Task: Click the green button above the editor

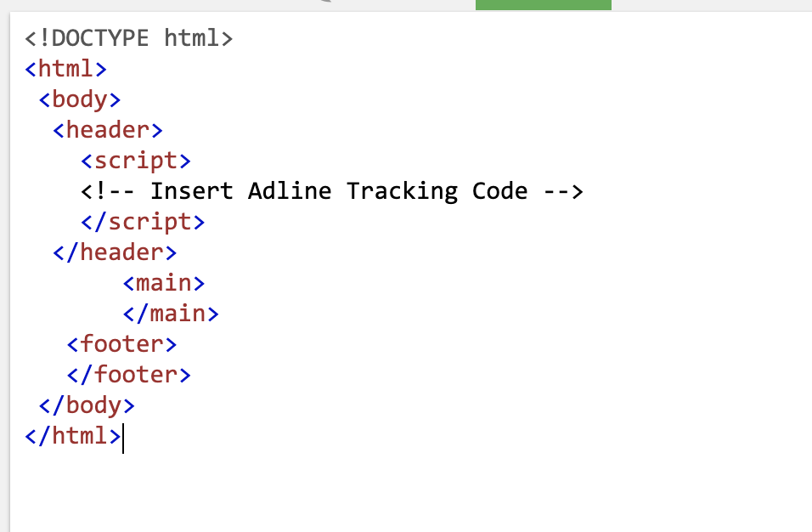Action: (544, 4)
